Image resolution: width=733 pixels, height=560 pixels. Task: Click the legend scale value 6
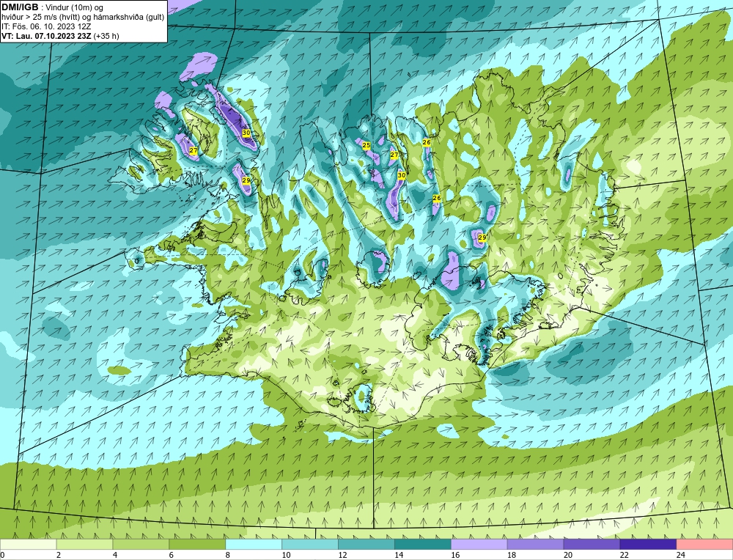pos(171,555)
